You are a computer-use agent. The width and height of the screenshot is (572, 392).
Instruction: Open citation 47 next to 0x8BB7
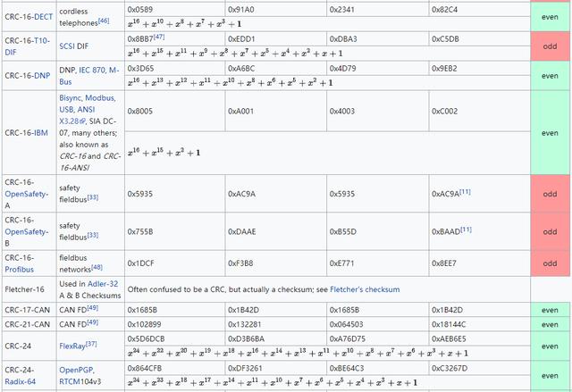[159, 37]
